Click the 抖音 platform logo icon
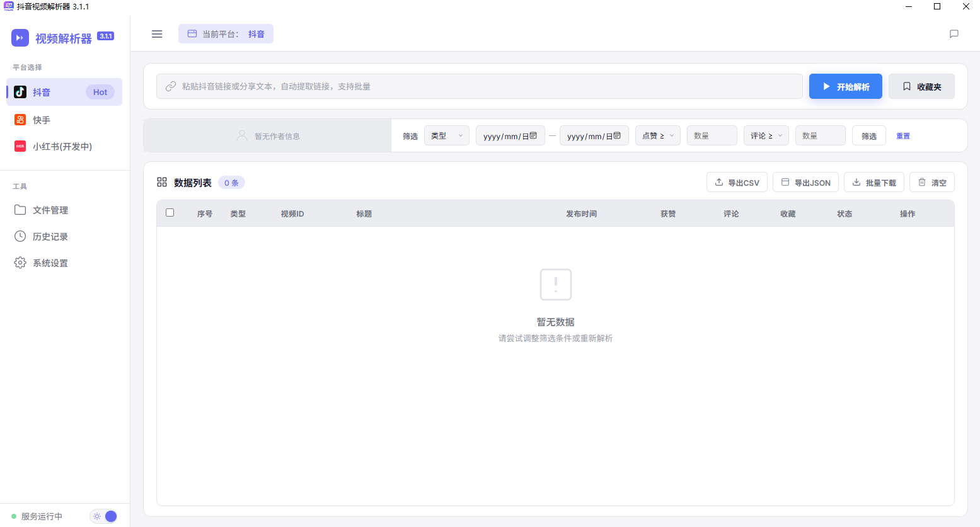The height and width of the screenshot is (527, 980). point(20,92)
